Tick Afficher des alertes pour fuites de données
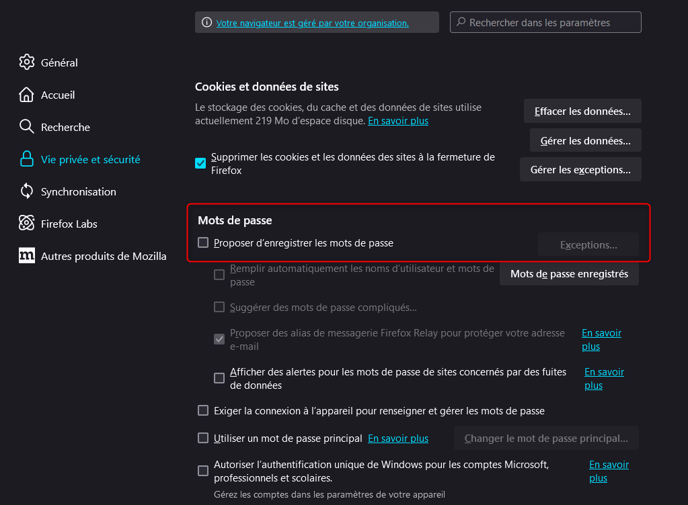This screenshot has height=505, width=688. point(219,378)
